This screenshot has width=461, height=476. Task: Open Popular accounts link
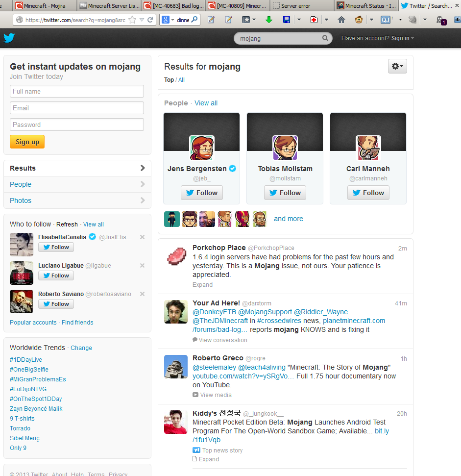[x=33, y=323]
